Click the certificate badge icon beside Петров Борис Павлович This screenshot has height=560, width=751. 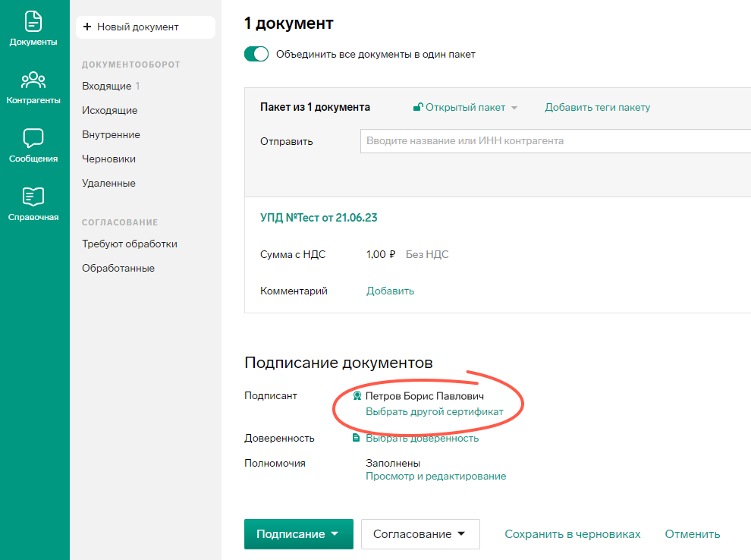357,395
